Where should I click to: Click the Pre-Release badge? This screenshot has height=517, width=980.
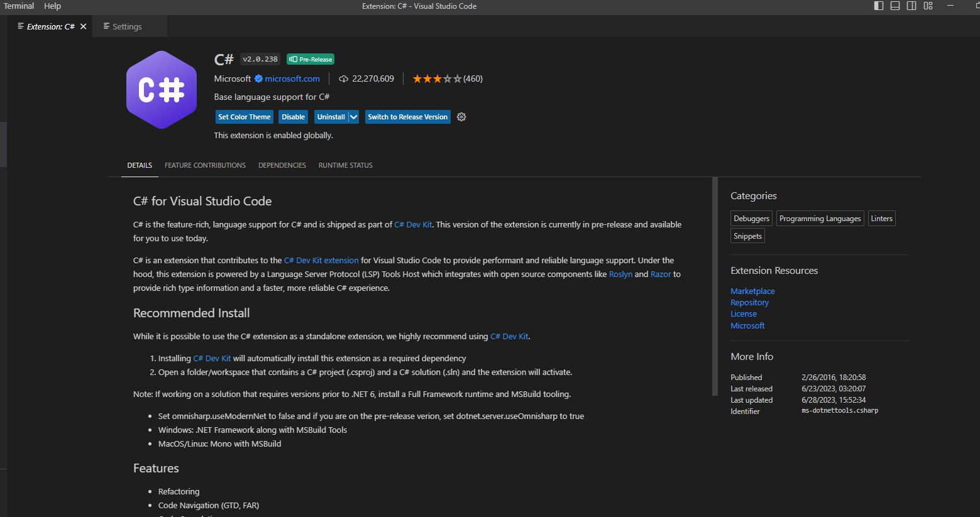311,59
